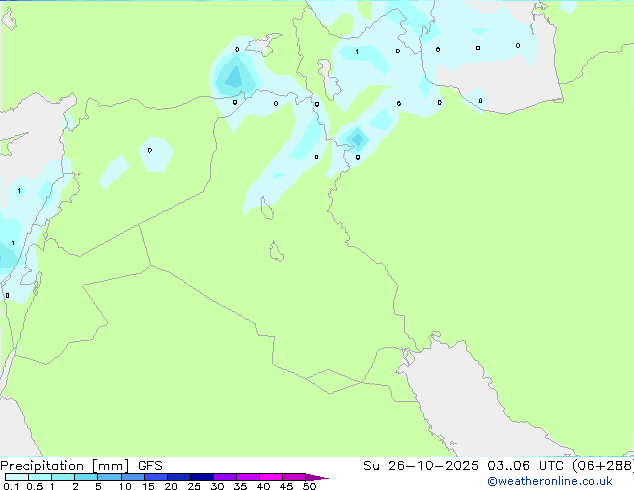The height and width of the screenshot is (490, 634).
Task: Click the 0.1–0.5 mm legend color swatch
Action: [17, 477]
